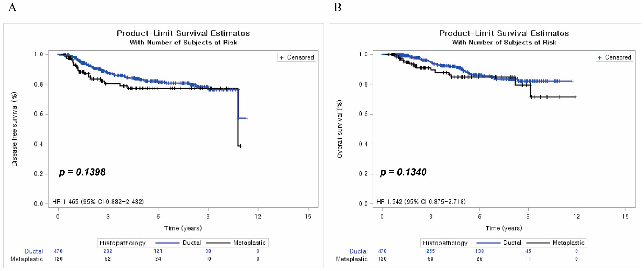Screen dimensions: 644x271
Task: Click the blue Ductal at-risk row label in panel A
Action: (34, 251)
